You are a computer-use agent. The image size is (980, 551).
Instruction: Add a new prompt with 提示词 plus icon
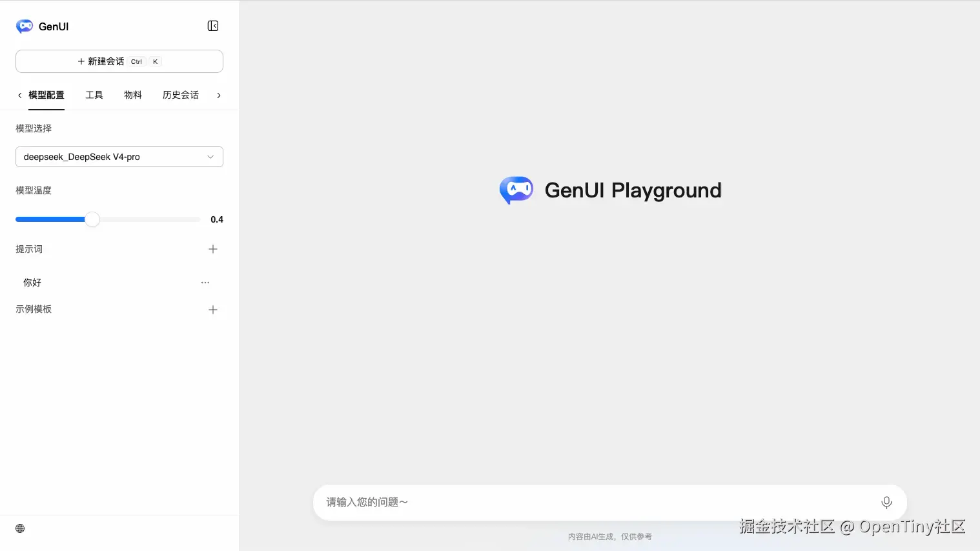point(213,249)
